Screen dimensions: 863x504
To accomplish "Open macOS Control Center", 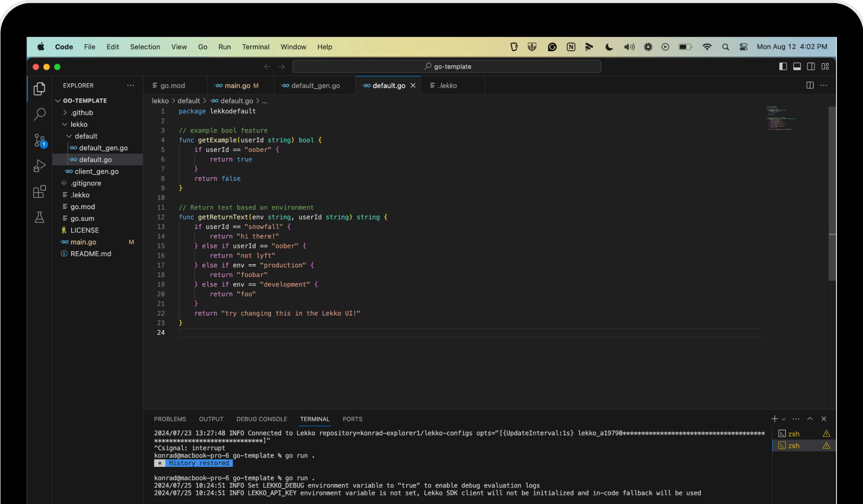I will [743, 47].
